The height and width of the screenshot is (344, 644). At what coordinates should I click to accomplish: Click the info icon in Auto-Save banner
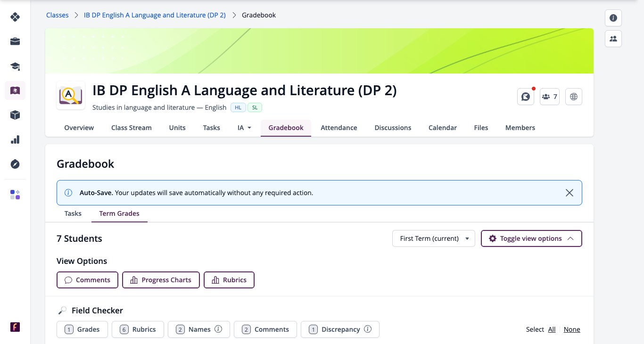[68, 193]
